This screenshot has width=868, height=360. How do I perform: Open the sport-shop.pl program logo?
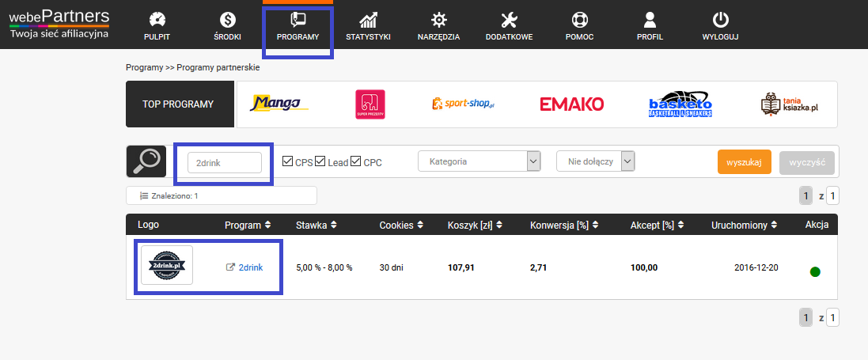[x=462, y=104]
